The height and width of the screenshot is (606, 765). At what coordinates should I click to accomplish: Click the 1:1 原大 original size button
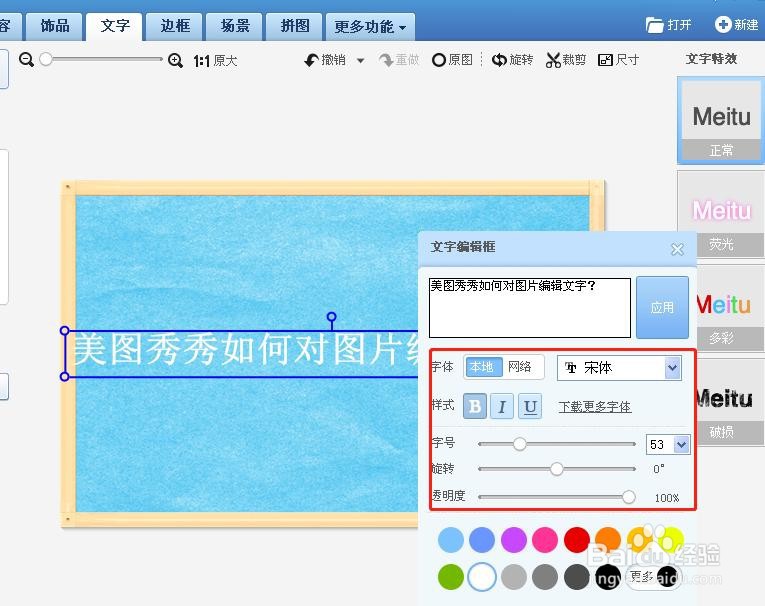[x=215, y=61]
